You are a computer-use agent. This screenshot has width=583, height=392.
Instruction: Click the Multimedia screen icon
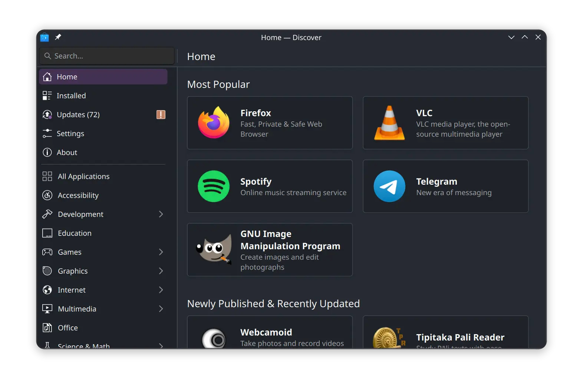pyautogui.click(x=47, y=309)
